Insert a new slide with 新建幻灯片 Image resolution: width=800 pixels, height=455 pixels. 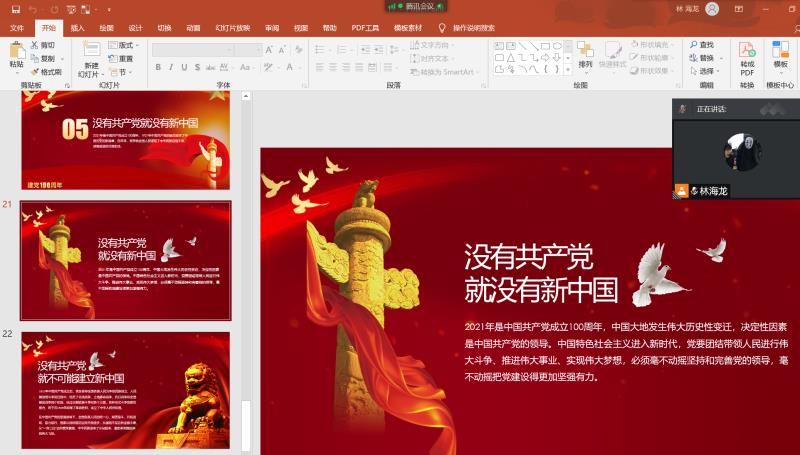coord(91,57)
